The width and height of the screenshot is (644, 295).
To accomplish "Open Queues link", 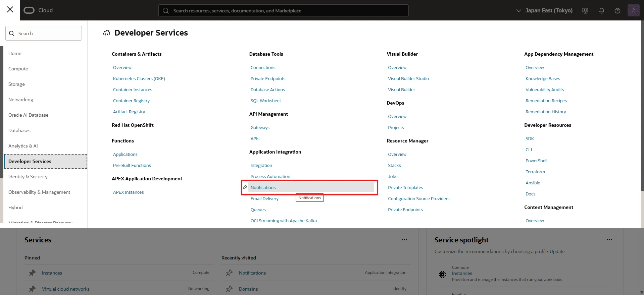I will pos(258,210).
